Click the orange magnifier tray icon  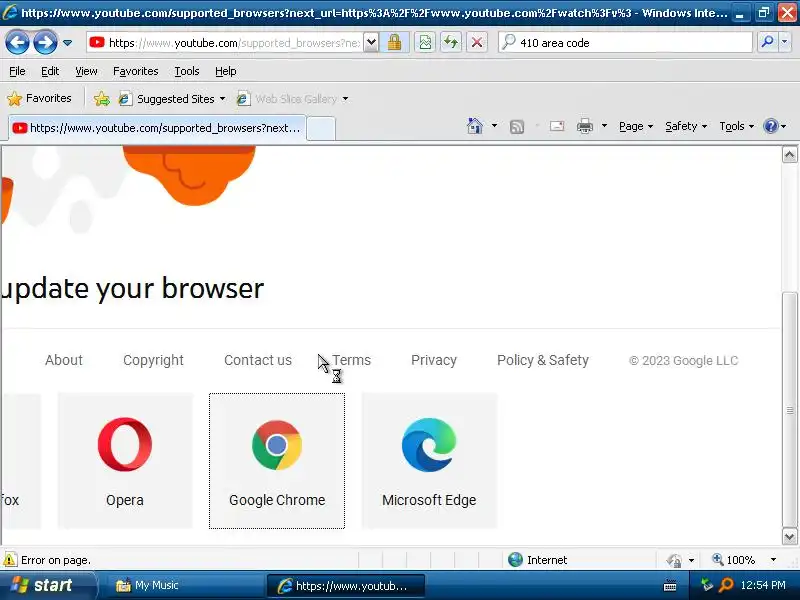coord(726,585)
